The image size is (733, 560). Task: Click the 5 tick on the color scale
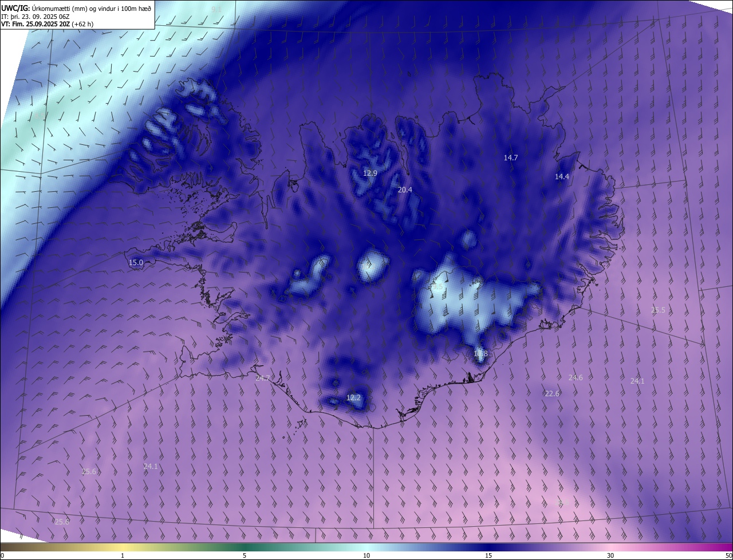[x=245, y=555]
